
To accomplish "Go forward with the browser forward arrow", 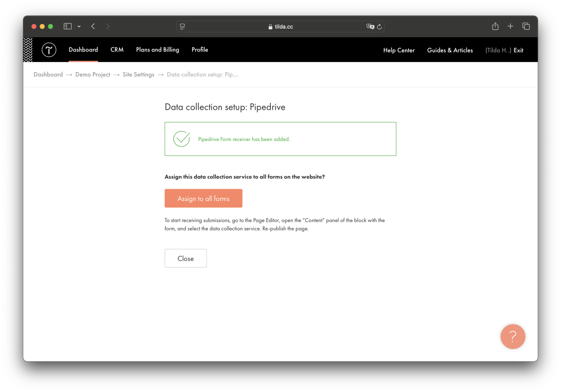I will pyautogui.click(x=108, y=26).
